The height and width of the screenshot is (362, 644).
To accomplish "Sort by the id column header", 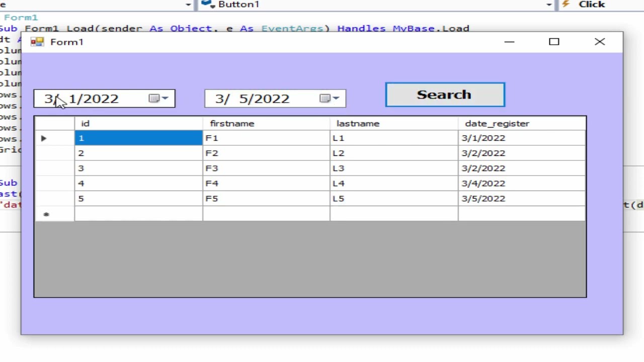I will pos(138,124).
